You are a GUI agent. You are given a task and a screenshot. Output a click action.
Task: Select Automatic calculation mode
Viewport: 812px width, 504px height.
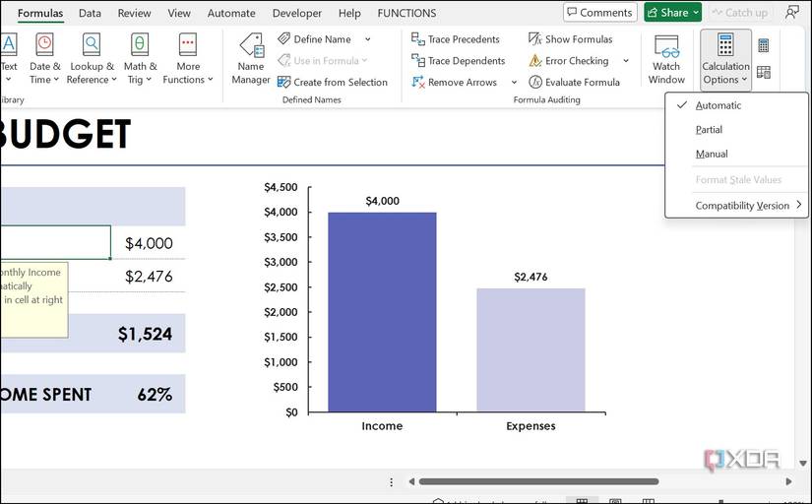click(x=736, y=105)
